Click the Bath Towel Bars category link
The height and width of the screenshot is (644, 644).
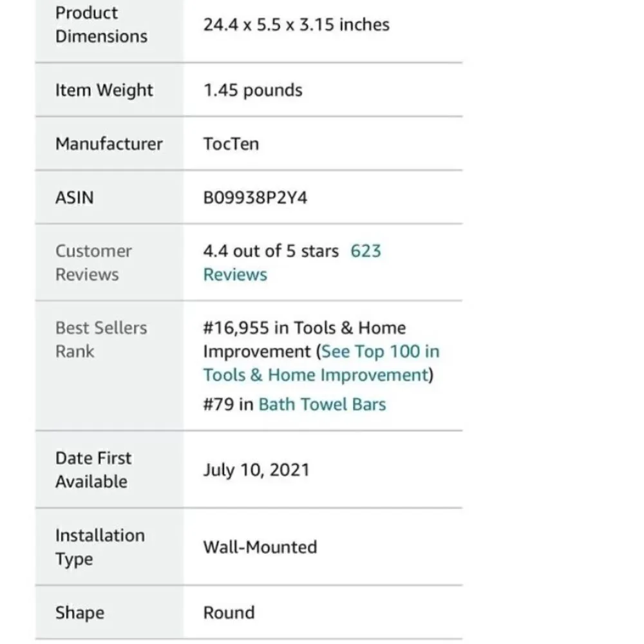(322, 404)
